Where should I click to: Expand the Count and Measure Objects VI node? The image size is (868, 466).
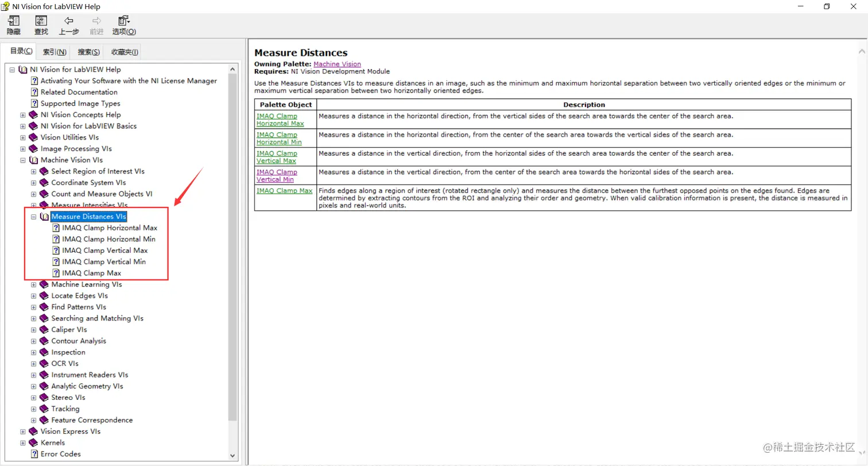[x=34, y=194]
